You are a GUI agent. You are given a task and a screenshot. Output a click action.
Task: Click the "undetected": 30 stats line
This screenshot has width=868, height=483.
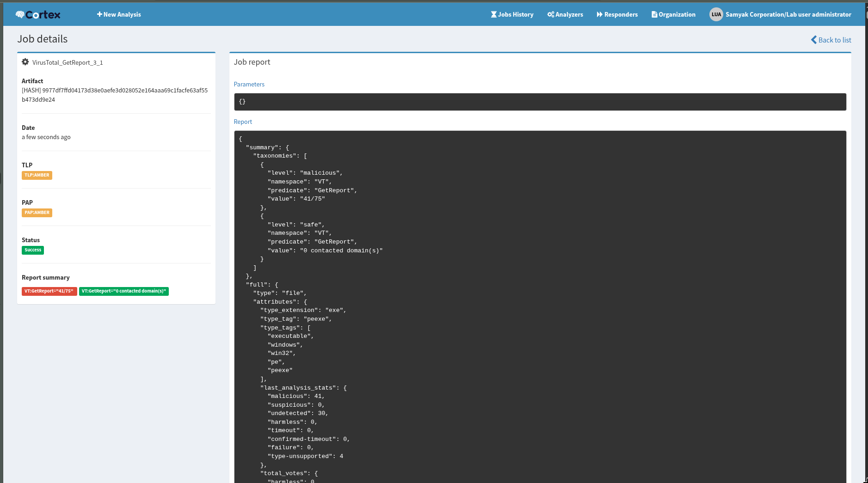(298, 413)
